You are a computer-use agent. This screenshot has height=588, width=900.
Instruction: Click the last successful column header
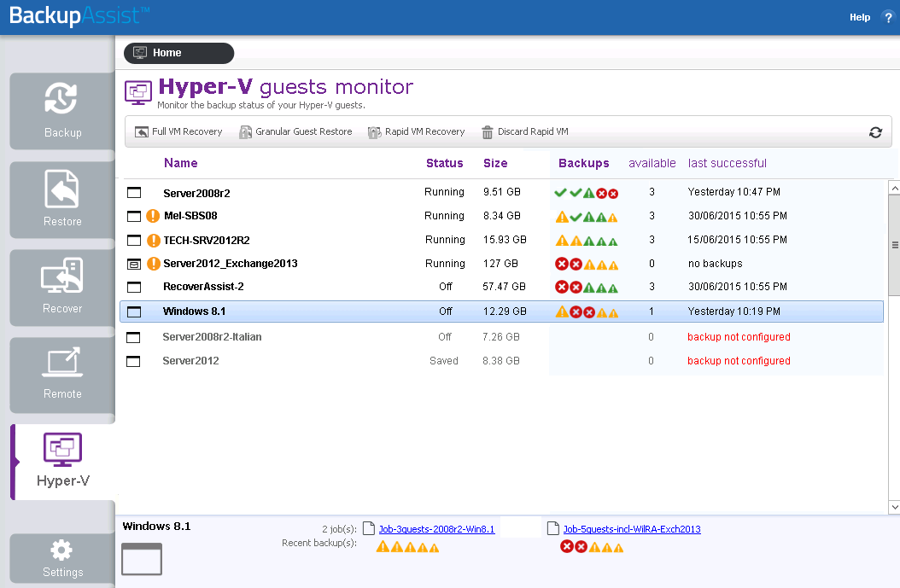728,164
